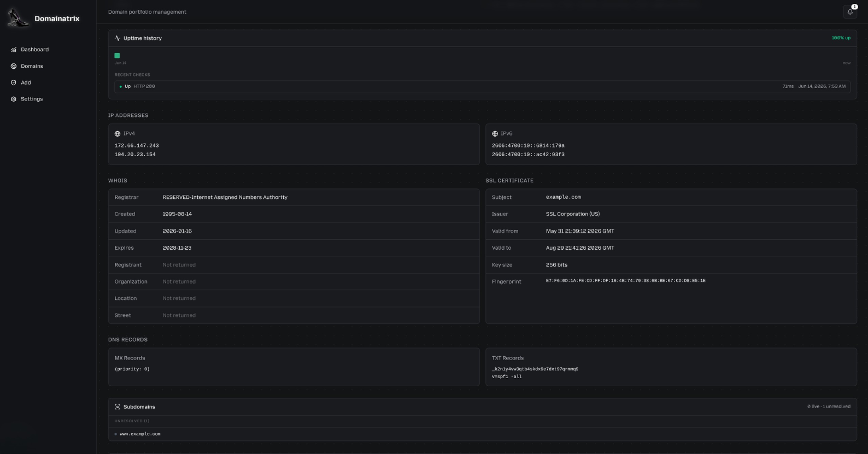Click the Settings gear icon in sidebar
This screenshot has width=868, height=454.
point(14,99)
